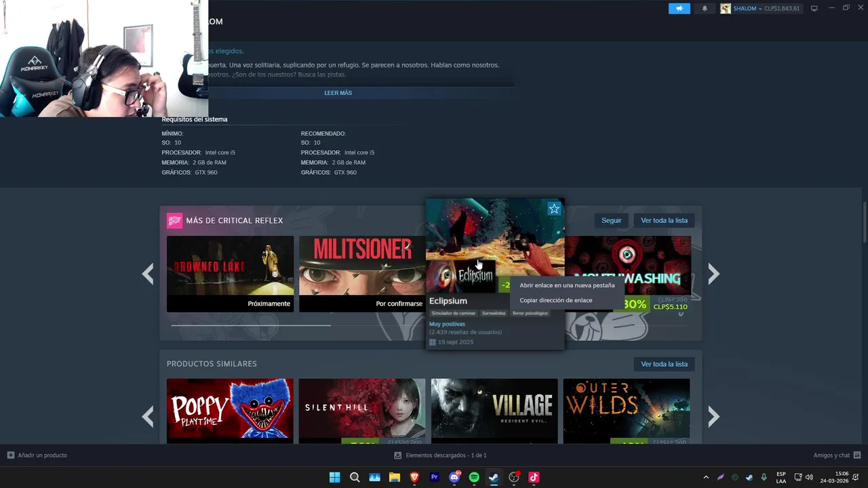Open MÁS DE CRITICAL REFLEX heading link
The height and width of the screenshot is (488, 868).
[235, 220]
